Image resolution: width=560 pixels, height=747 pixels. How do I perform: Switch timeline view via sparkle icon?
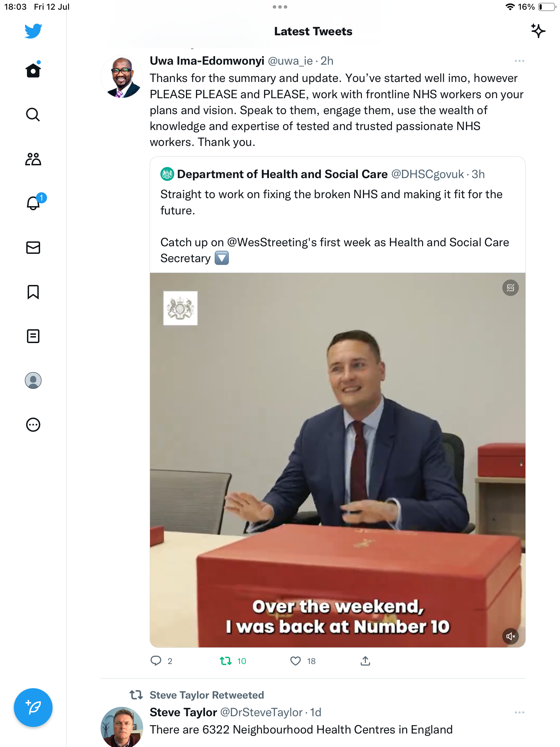tap(538, 31)
